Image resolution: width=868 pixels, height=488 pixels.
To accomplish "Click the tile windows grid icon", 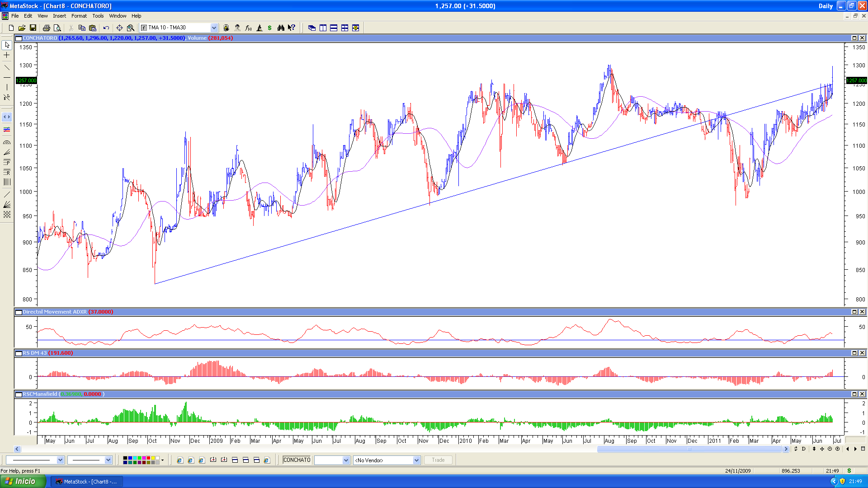I will [x=344, y=28].
